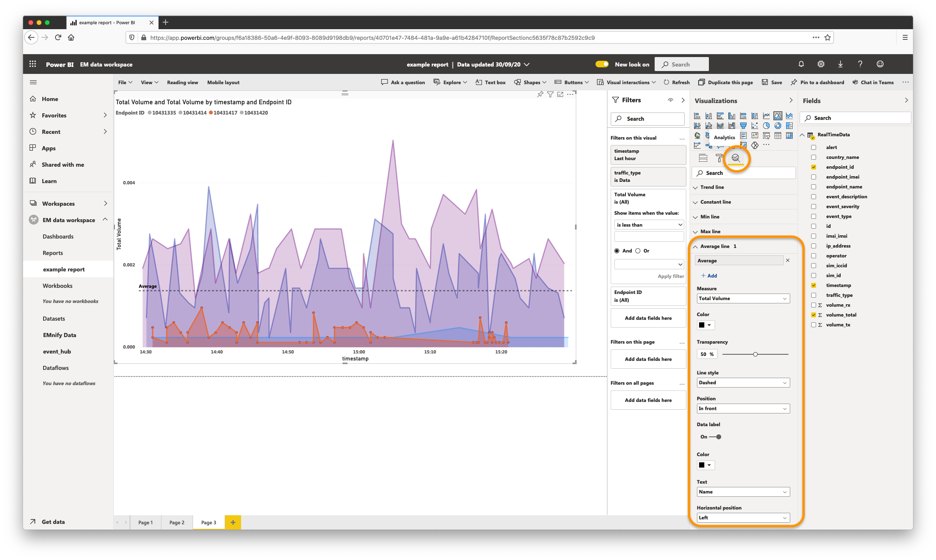Open the data label Color swatch
This screenshot has width=936, height=560.
point(706,465)
